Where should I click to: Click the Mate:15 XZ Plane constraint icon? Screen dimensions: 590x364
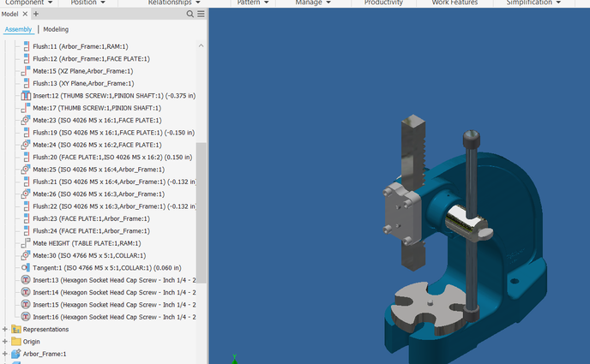[26, 71]
